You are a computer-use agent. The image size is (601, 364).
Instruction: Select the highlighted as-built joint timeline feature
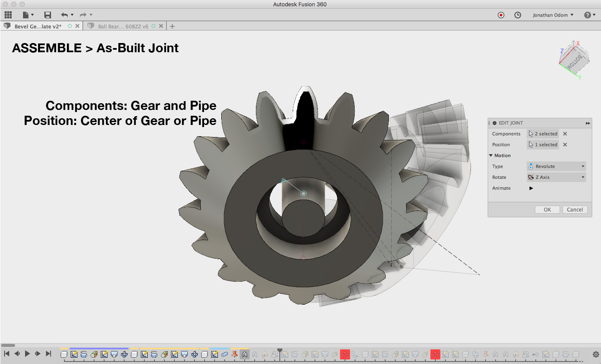click(x=245, y=354)
